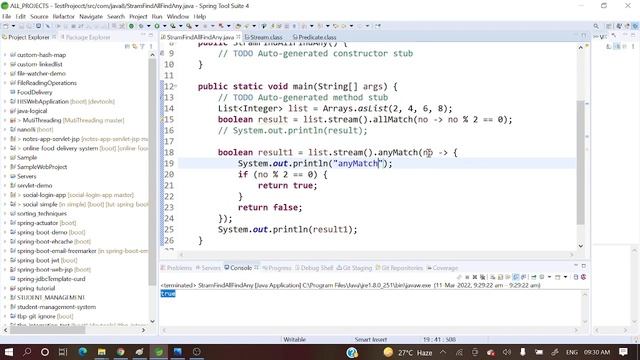Open Google Chrome from the taskbar

[120, 352]
